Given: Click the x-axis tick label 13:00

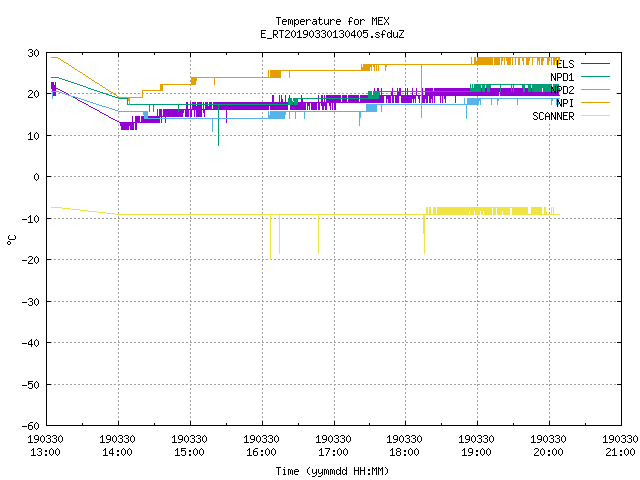Looking at the screenshot, I should point(45,452).
